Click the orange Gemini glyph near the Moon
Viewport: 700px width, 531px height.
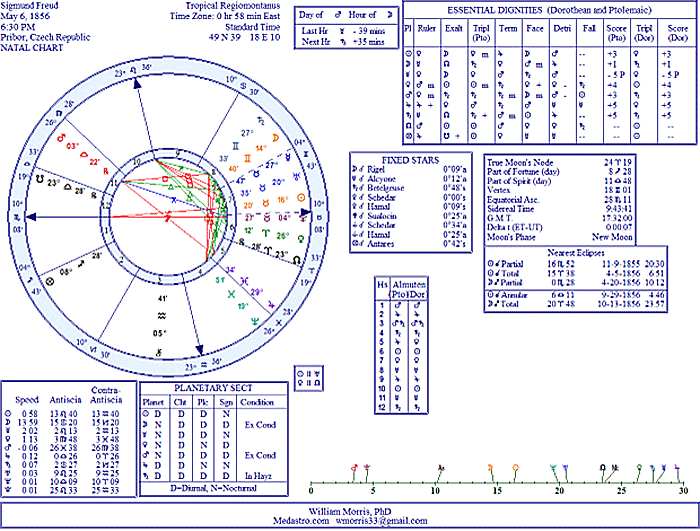(x=247, y=159)
